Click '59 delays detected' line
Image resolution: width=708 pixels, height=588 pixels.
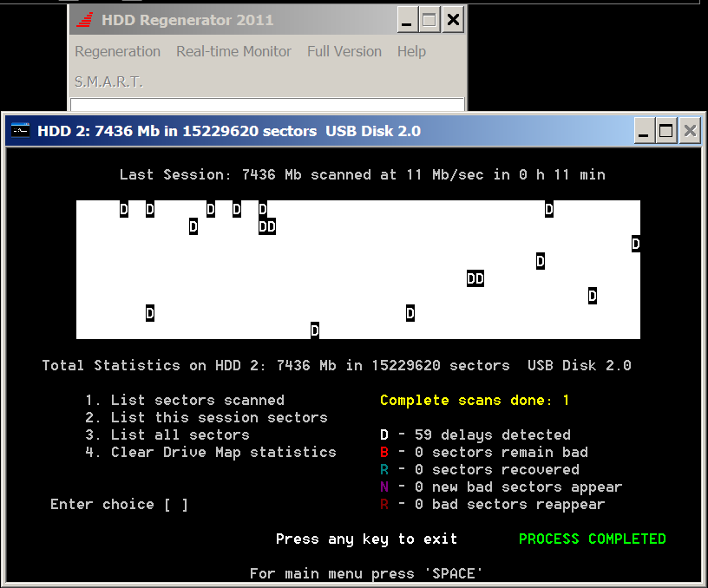point(475,435)
